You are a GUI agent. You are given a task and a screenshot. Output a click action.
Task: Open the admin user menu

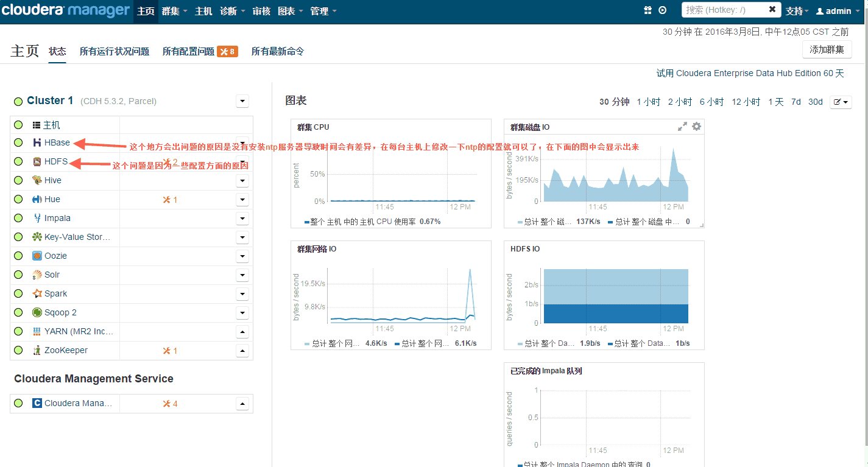(x=838, y=11)
